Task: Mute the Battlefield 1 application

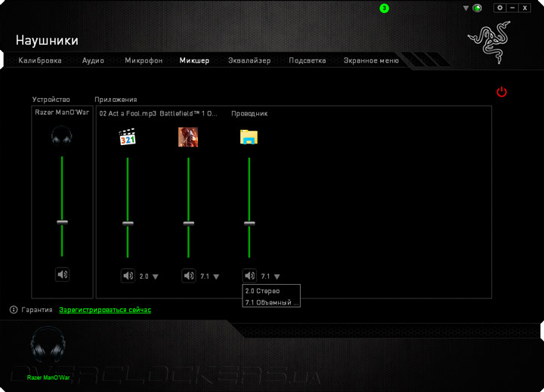Action: click(x=189, y=276)
